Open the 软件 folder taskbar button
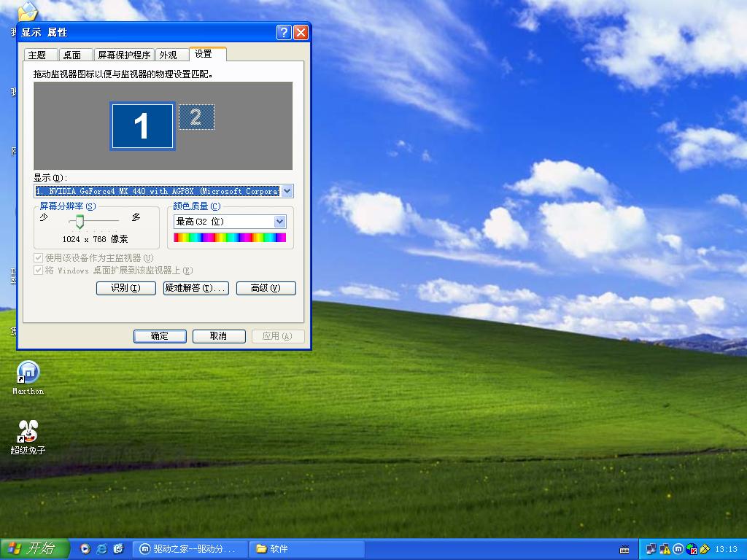Image resolution: width=747 pixels, height=560 pixels. [279, 548]
